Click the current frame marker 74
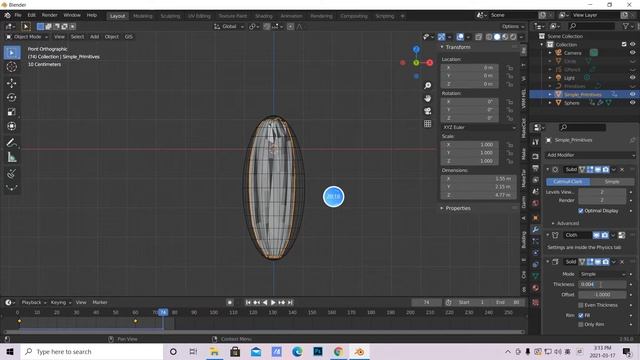This screenshot has width=640, height=360. click(x=163, y=313)
